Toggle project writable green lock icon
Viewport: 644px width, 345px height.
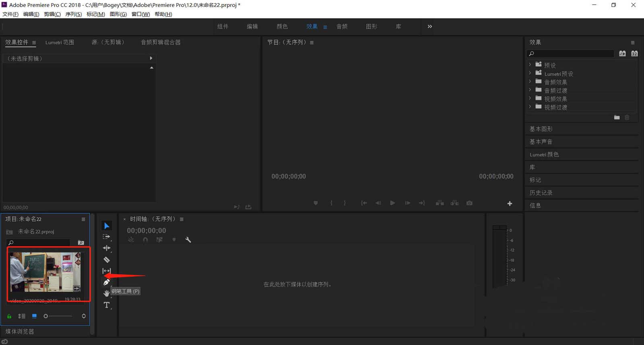click(x=9, y=316)
